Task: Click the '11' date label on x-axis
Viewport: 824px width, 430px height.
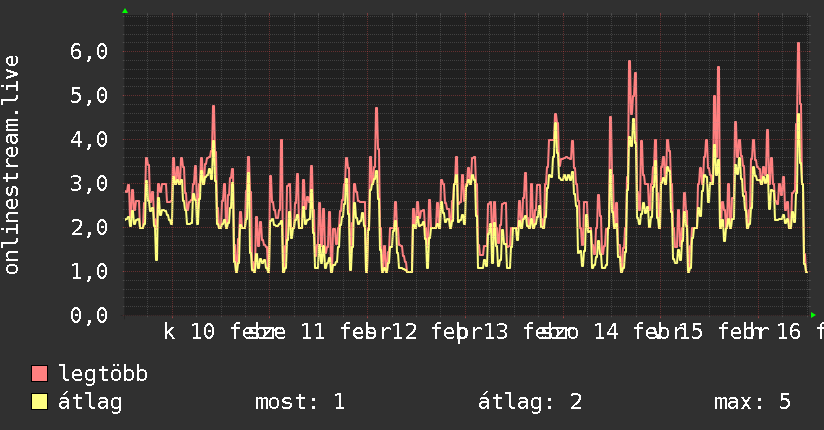Action: (313, 332)
